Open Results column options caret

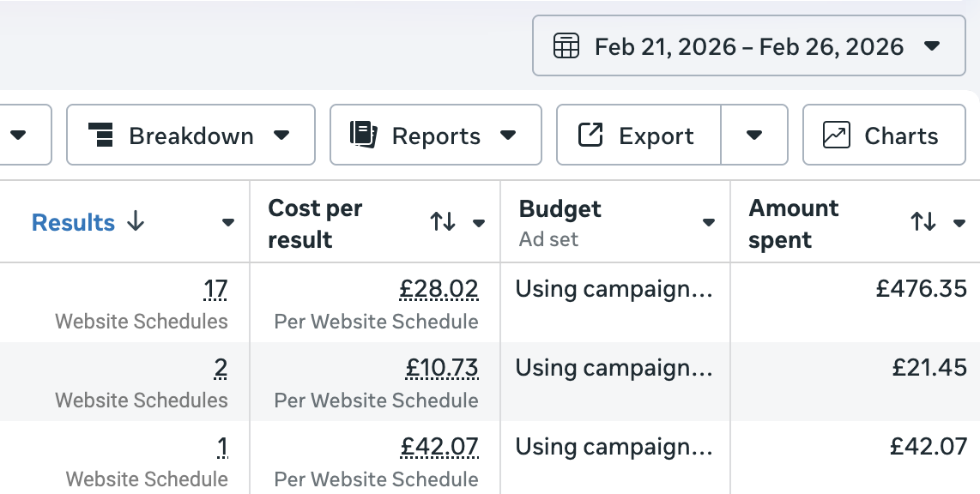pos(227,223)
